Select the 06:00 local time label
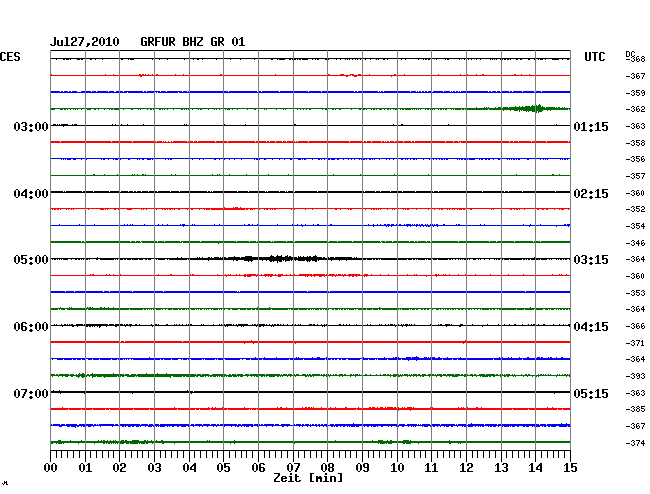Screen dimensions: 650x494 31,327
